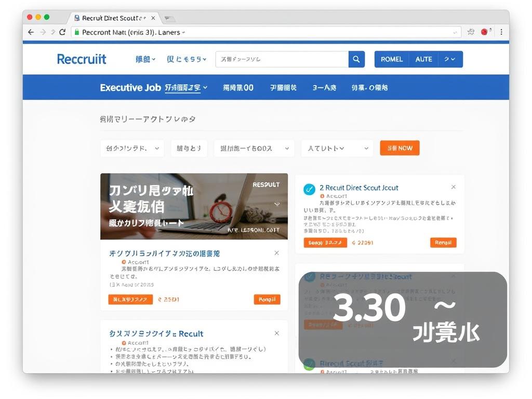Close the Recult job card

click(x=276, y=333)
